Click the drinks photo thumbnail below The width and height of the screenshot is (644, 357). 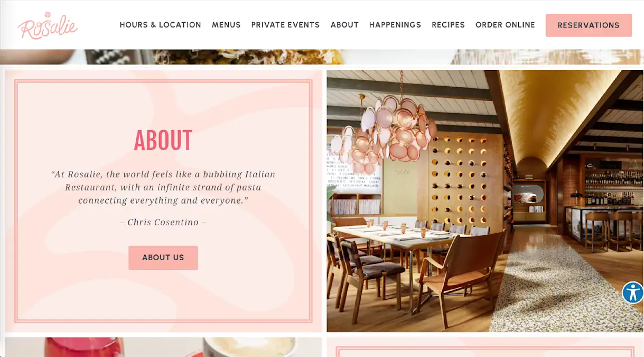[163, 347]
